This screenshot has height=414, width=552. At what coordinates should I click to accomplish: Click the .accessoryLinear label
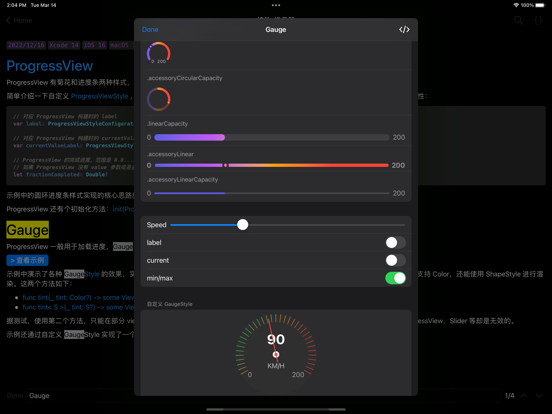point(170,154)
